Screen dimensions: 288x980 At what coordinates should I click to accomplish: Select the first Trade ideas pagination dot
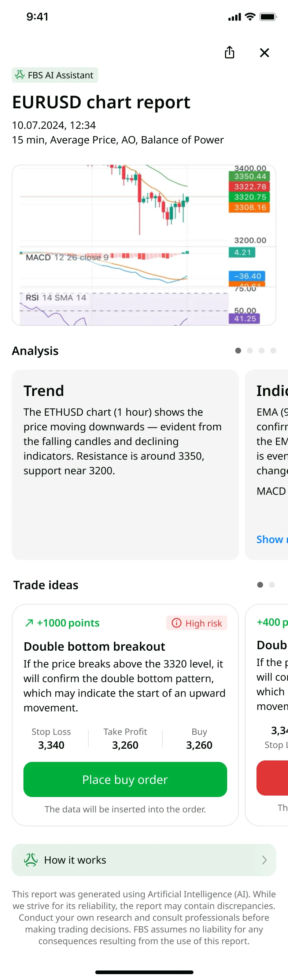(x=261, y=585)
